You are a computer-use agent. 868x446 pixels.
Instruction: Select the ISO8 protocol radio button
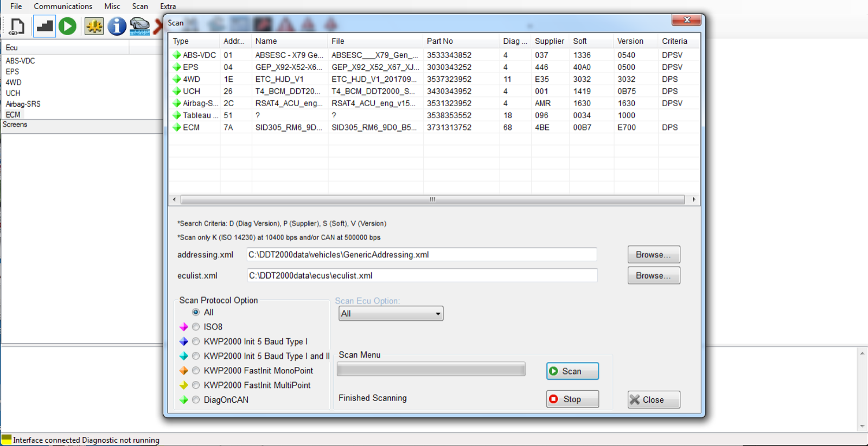[196, 327]
